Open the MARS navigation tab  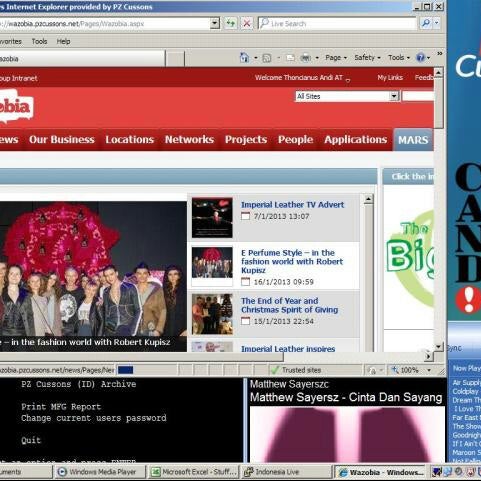coord(413,140)
